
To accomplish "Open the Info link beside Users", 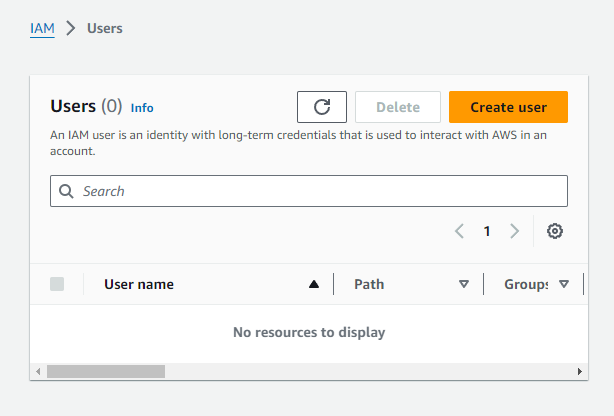I will pos(142,108).
